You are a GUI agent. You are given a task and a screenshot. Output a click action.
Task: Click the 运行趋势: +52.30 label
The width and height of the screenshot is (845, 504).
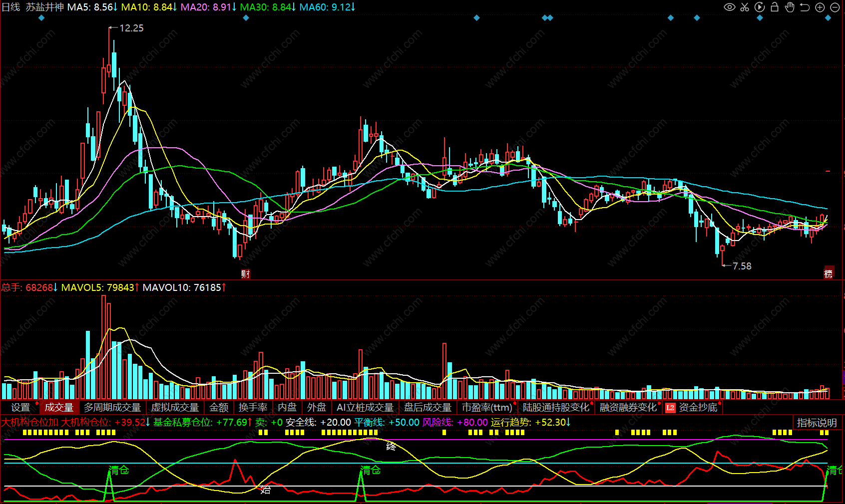click(x=530, y=422)
